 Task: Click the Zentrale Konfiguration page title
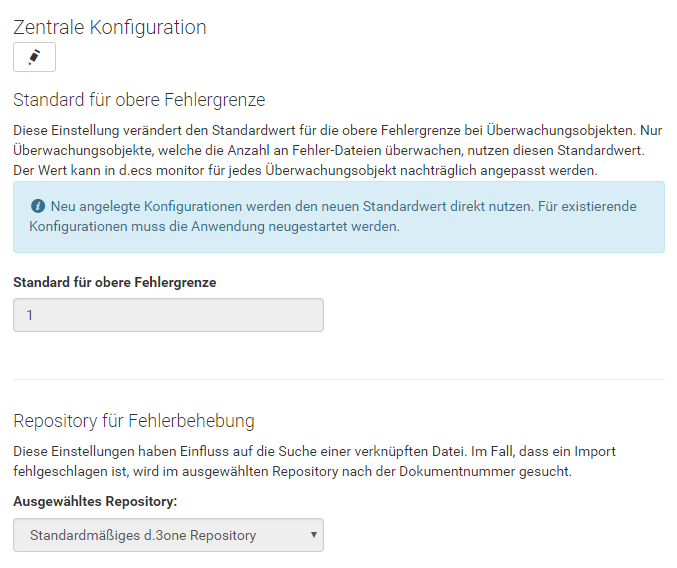pyautogui.click(x=110, y=27)
